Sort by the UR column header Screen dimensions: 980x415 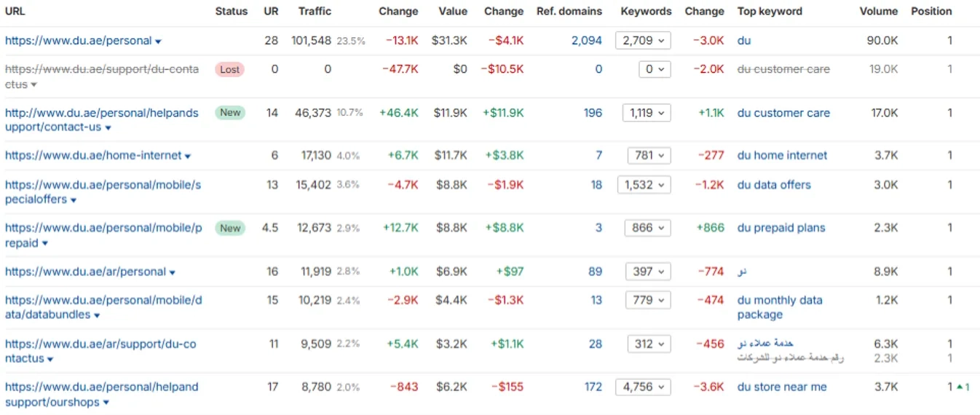[x=271, y=11]
